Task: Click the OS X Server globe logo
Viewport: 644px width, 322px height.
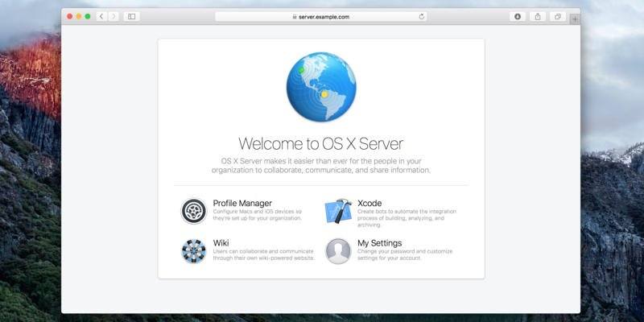Action: 321,87
